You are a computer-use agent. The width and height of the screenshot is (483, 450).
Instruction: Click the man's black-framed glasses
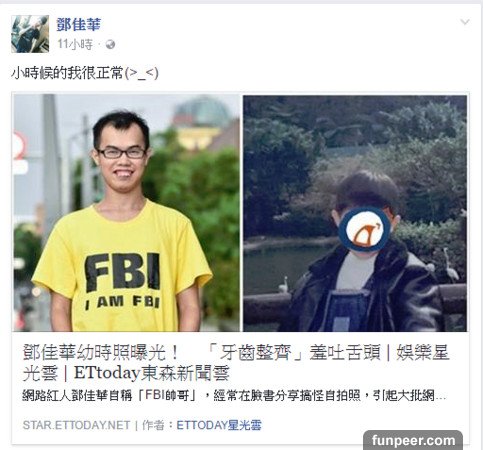click(122, 153)
